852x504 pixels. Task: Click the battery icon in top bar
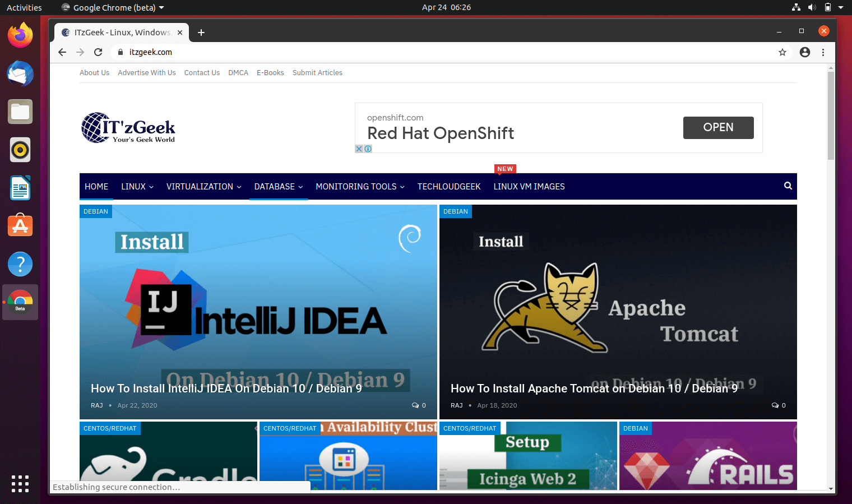(x=827, y=7)
